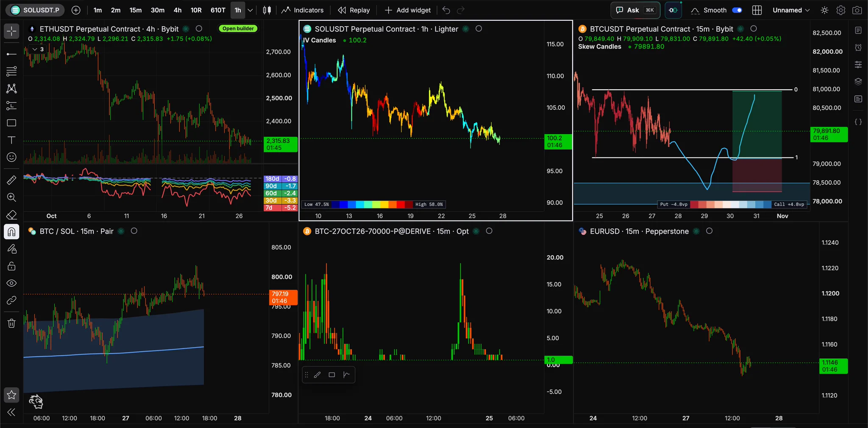Screen dimensions: 868x428
Task: Collapse the ETHUSDT indicator legend chevron
Action: tap(35, 49)
